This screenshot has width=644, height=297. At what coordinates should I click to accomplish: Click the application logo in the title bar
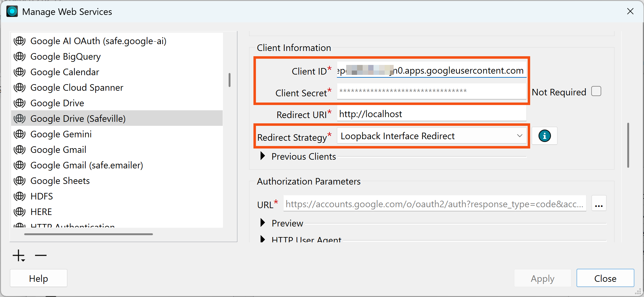12,11
